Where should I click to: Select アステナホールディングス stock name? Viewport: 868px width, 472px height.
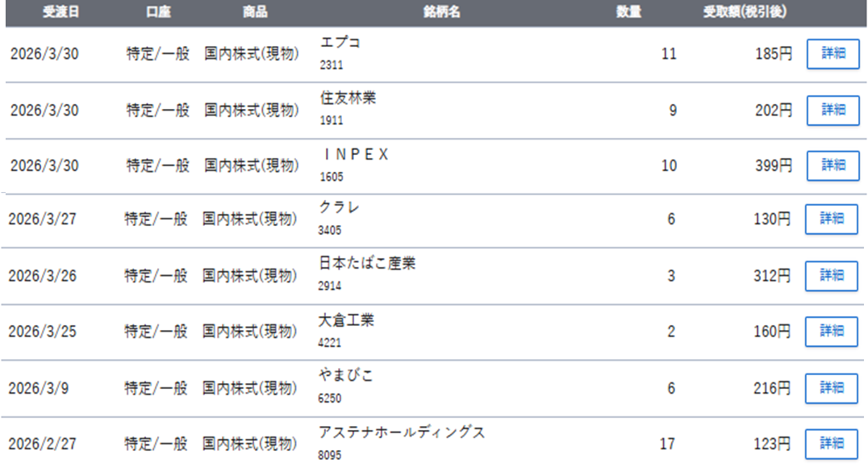point(402,432)
